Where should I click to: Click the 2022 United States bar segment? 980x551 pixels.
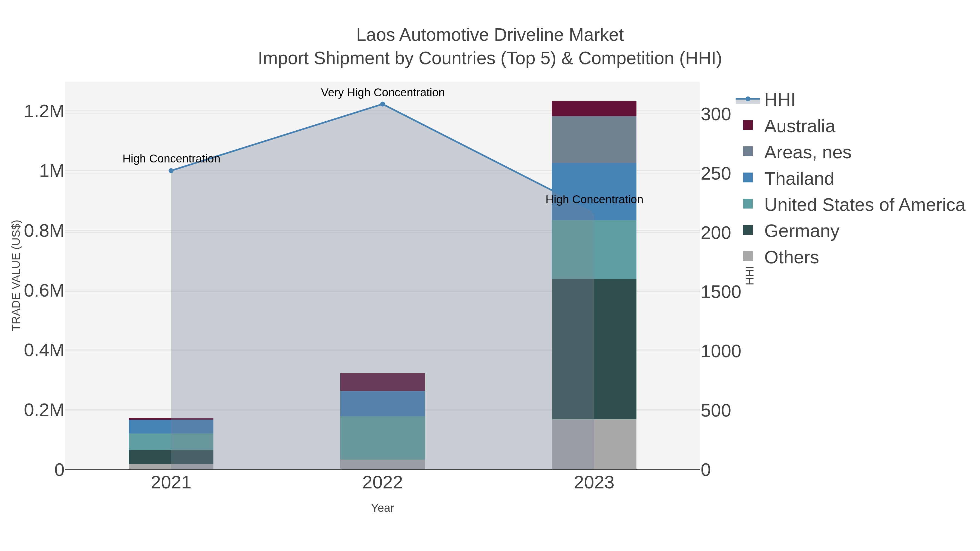[383, 438]
